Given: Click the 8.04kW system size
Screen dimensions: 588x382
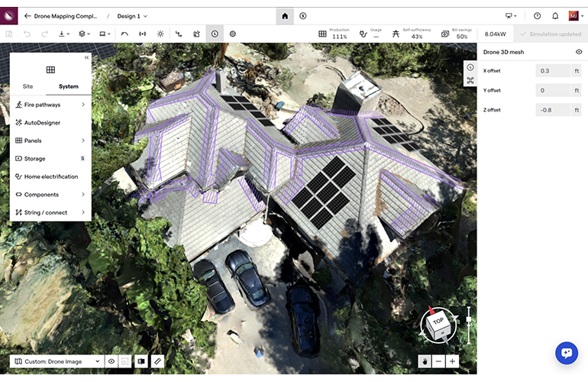Looking at the screenshot, I should (495, 34).
